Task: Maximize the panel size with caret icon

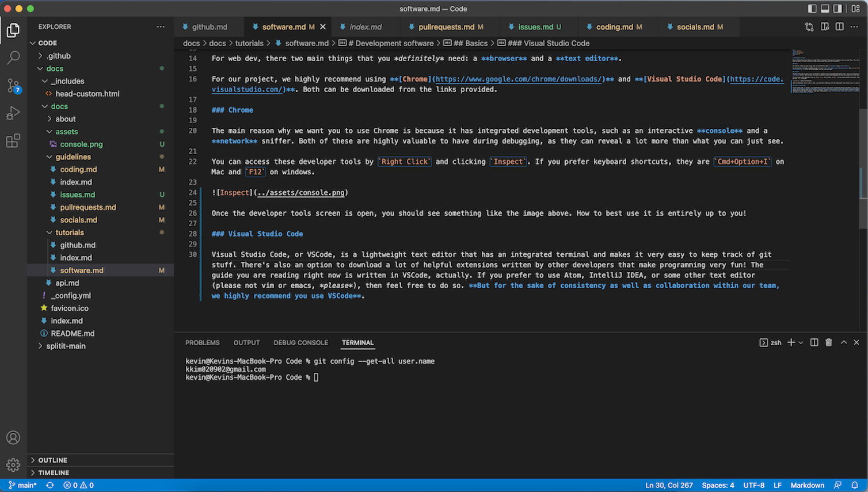Action: pos(844,342)
